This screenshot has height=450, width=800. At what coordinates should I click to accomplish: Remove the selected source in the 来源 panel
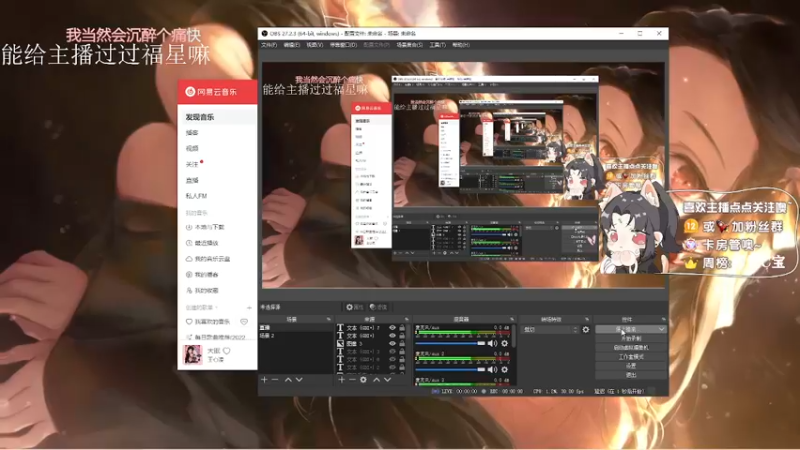pos(352,380)
